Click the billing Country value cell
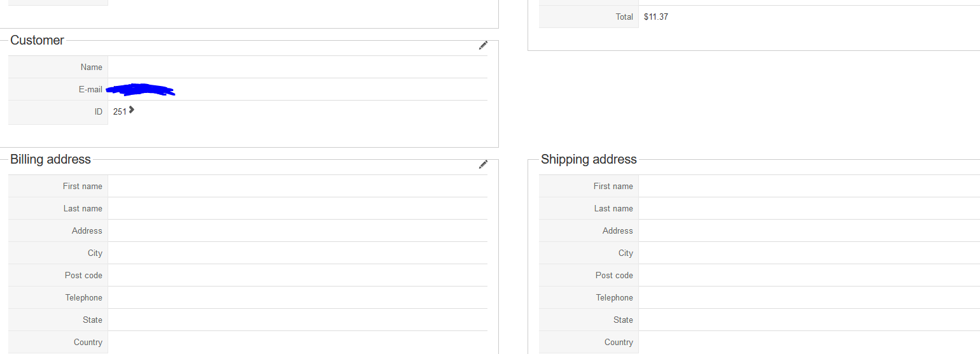The width and height of the screenshot is (980, 354). [297, 343]
